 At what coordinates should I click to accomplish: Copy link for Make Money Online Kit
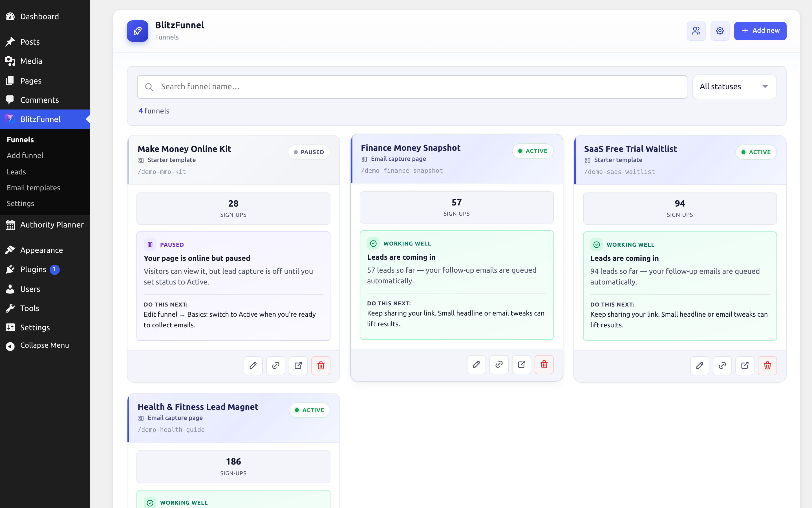[x=275, y=365]
